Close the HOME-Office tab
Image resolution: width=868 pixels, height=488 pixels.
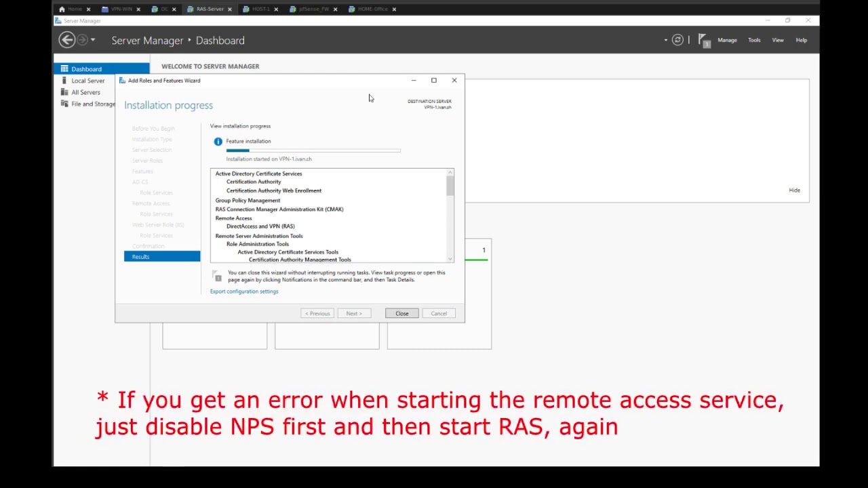(x=394, y=9)
